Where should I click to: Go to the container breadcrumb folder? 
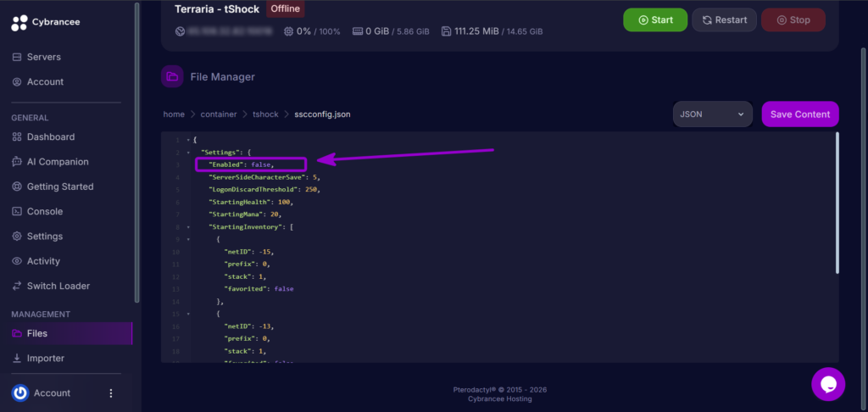click(219, 114)
